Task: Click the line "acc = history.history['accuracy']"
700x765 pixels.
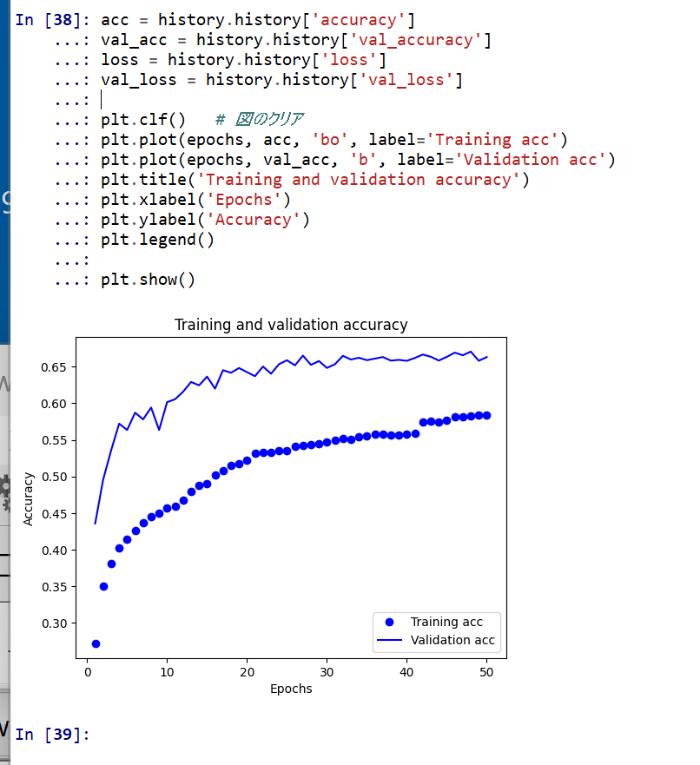Action: click(x=258, y=21)
